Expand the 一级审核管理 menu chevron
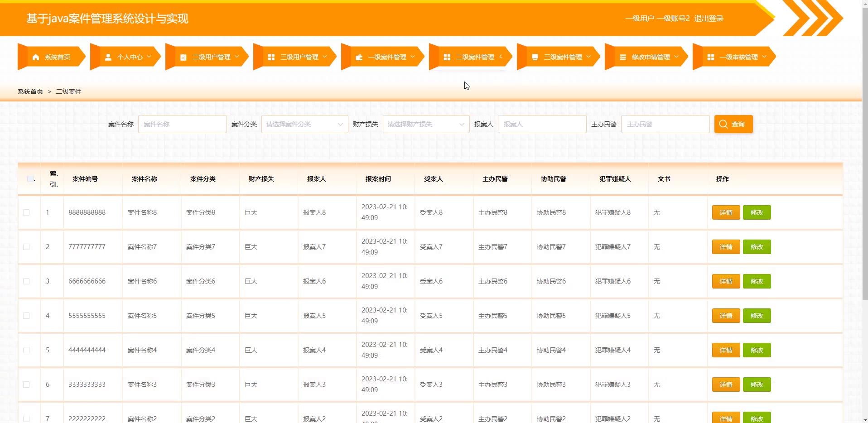 (x=764, y=57)
